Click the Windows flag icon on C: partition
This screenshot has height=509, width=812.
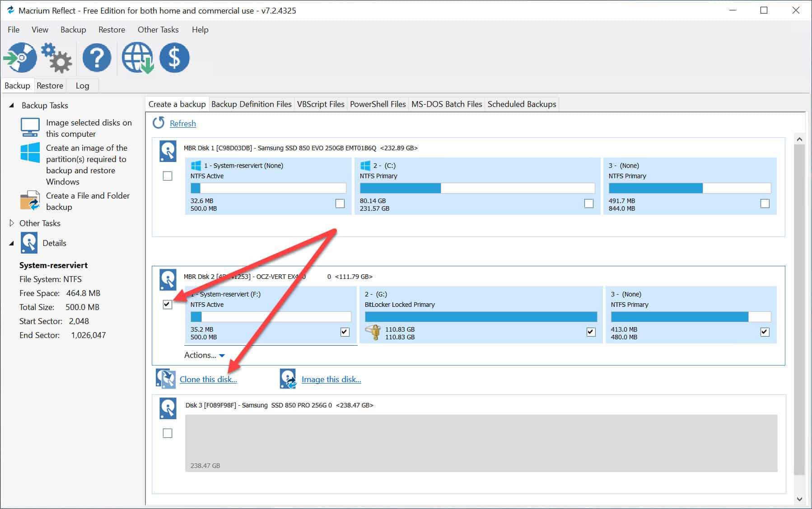point(365,166)
